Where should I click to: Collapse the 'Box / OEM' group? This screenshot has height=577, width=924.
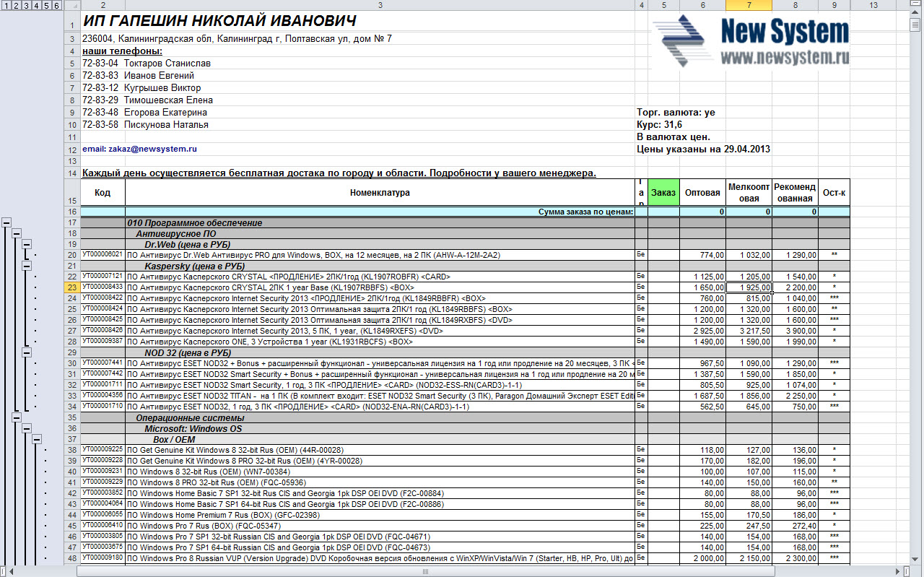[x=37, y=439]
